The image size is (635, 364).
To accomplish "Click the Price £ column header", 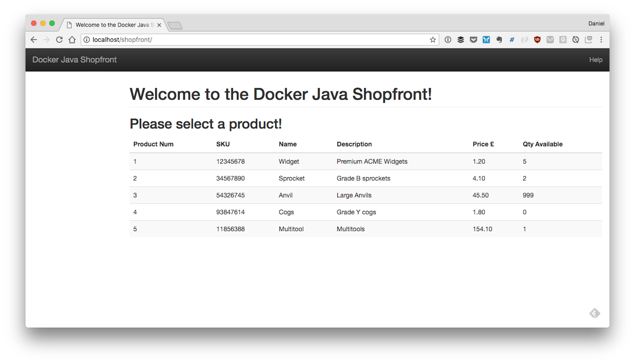I will pyautogui.click(x=483, y=144).
